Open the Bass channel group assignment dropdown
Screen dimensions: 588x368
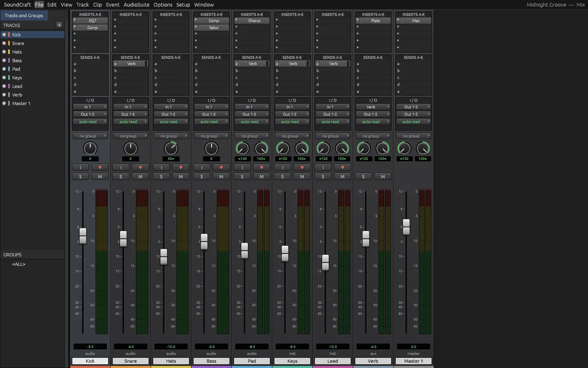click(212, 136)
